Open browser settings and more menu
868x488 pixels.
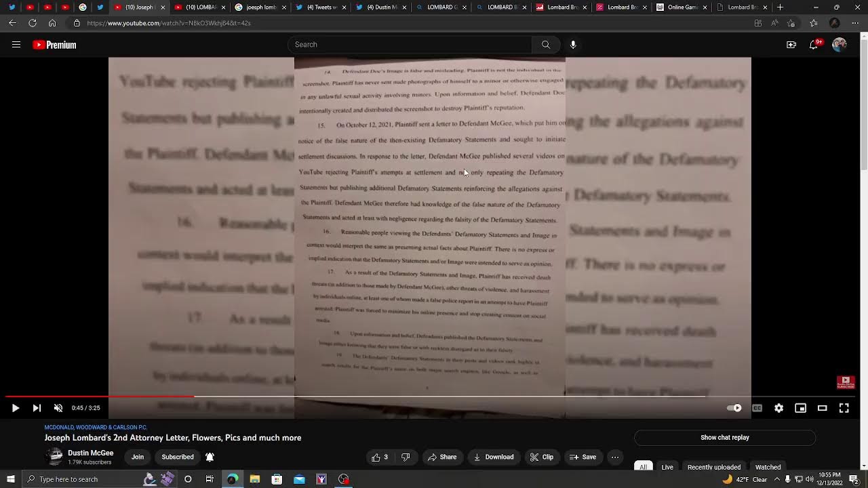855,23
